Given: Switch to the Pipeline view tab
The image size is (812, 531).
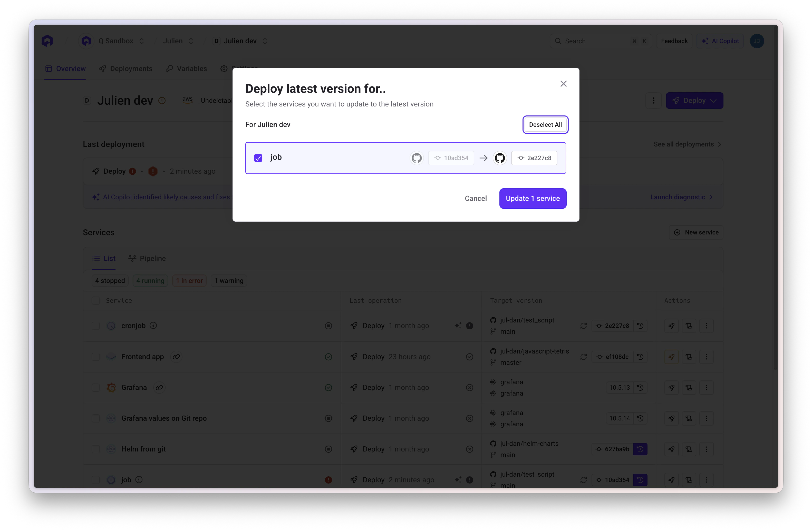Looking at the screenshot, I should [x=147, y=259].
